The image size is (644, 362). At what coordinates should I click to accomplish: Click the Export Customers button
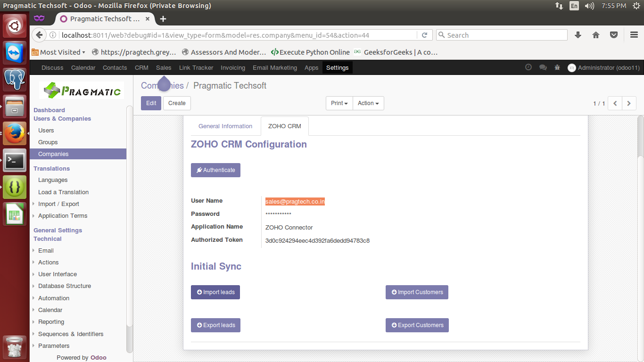(417, 325)
